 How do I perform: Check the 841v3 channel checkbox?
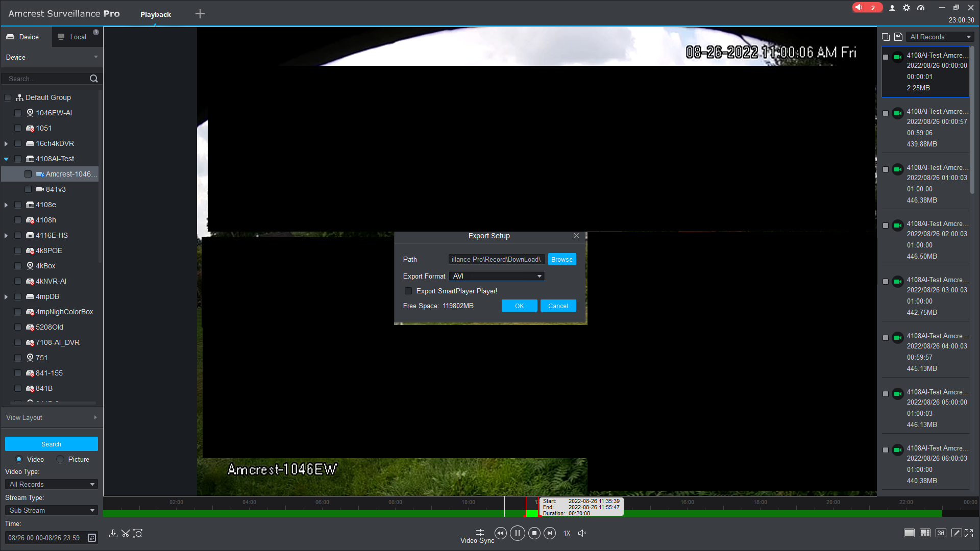pos(28,189)
